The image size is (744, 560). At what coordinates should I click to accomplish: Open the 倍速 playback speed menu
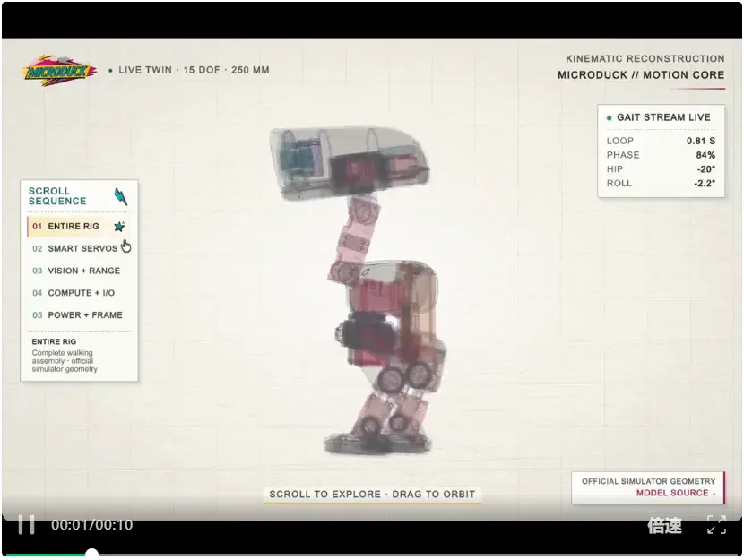point(664,525)
